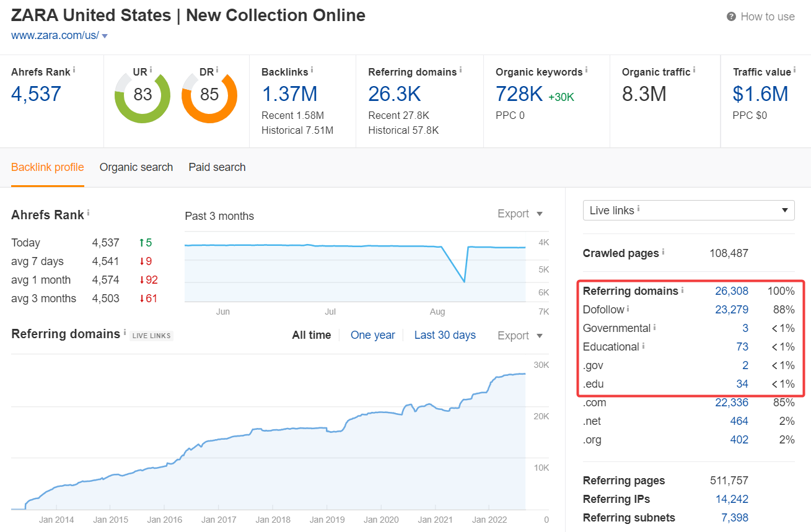
Task: Click the green UR 83 gauge
Action: coord(142,94)
